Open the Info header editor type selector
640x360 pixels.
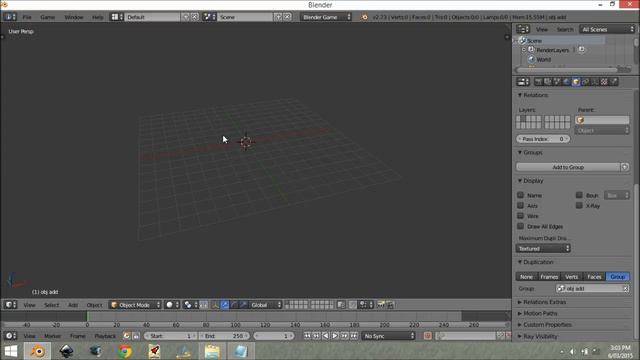(x=10, y=17)
